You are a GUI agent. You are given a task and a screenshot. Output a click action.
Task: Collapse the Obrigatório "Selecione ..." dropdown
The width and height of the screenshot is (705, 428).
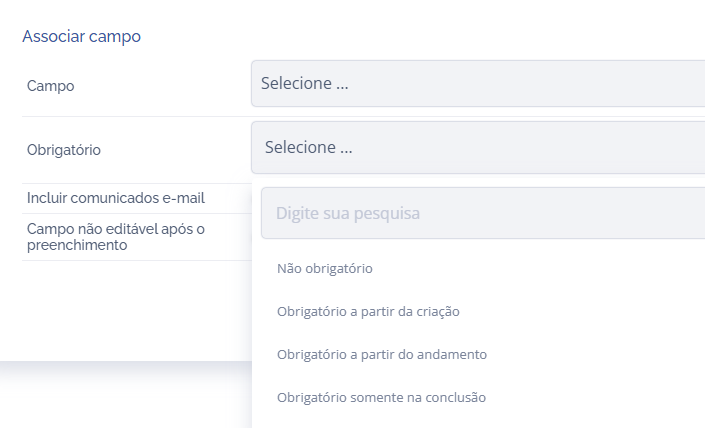point(480,148)
